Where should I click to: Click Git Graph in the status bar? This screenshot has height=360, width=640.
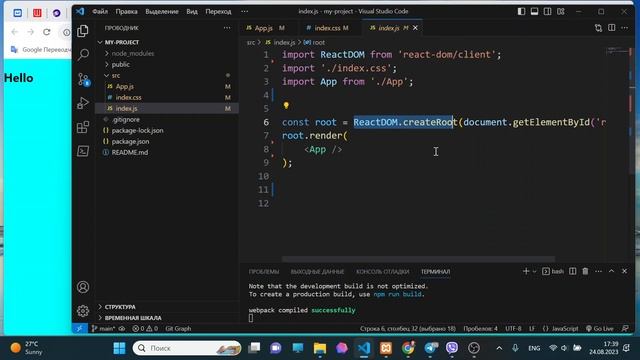(178, 328)
